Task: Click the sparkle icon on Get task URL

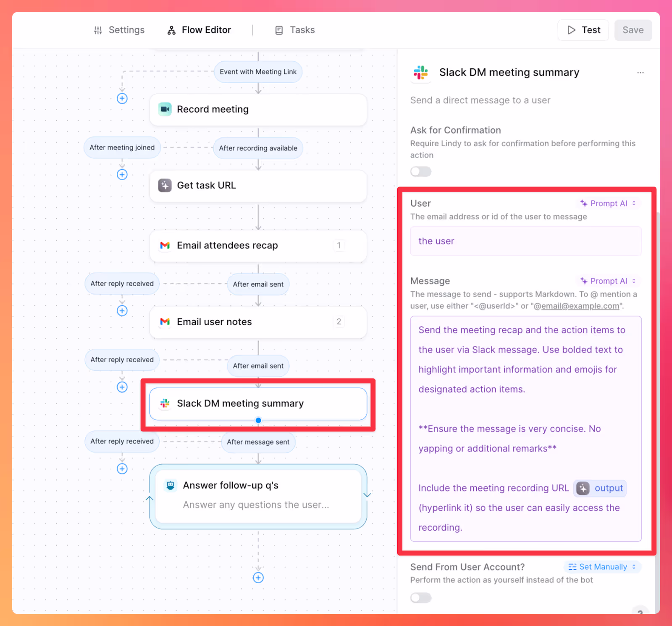Action: [x=165, y=185]
